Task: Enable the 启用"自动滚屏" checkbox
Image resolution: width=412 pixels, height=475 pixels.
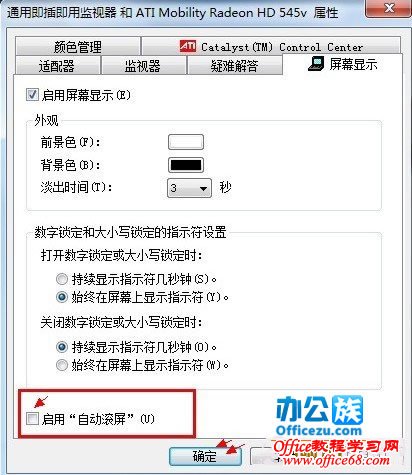Action: click(32, 418)
